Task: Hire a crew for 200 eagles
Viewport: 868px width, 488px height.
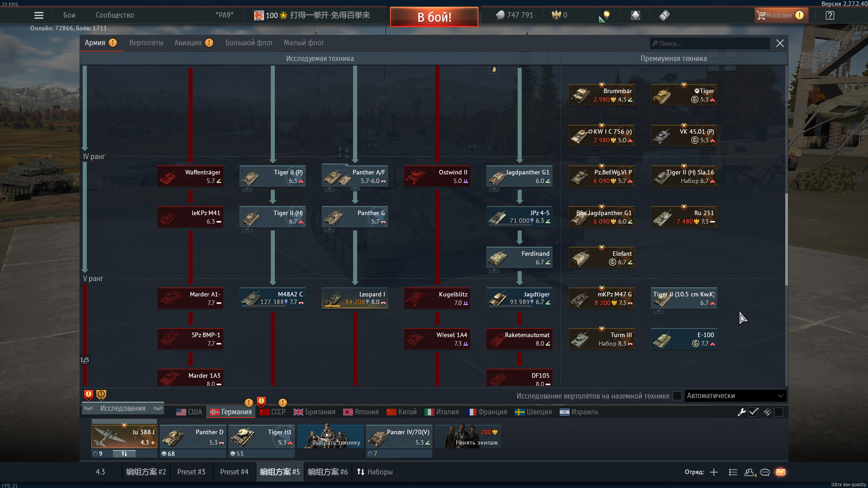Action: click(x=468, y=437)
